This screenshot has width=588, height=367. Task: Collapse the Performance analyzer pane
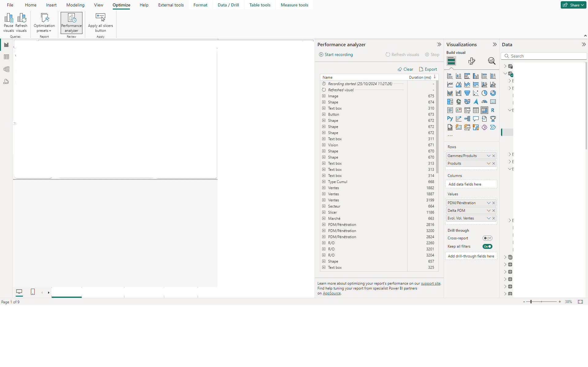tap(439, 44)
